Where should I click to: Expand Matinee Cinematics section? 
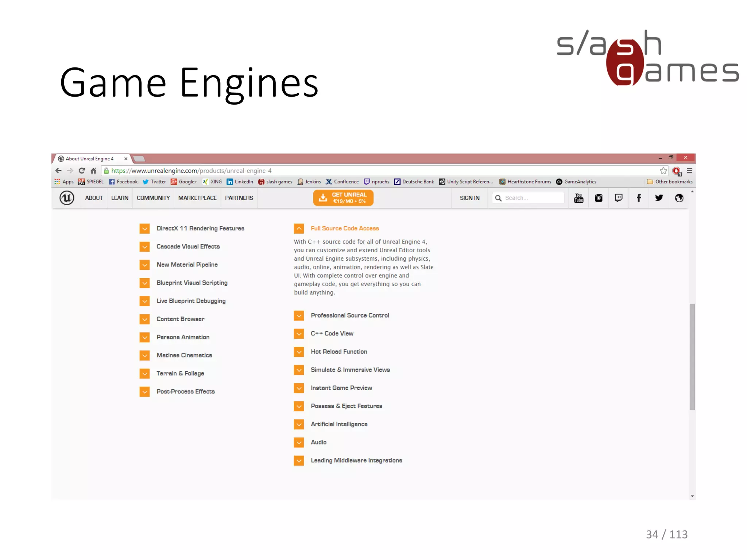coord(145,355)
